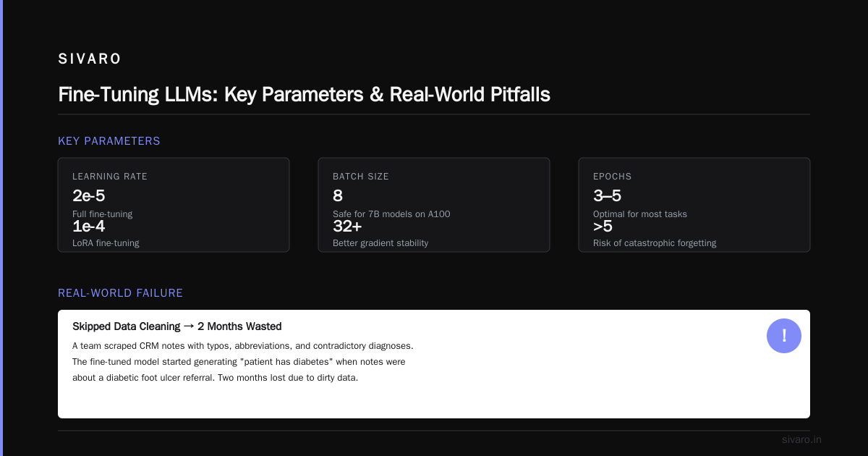
Task: Click the Better gradient stability label
Action: coord(380,243)
